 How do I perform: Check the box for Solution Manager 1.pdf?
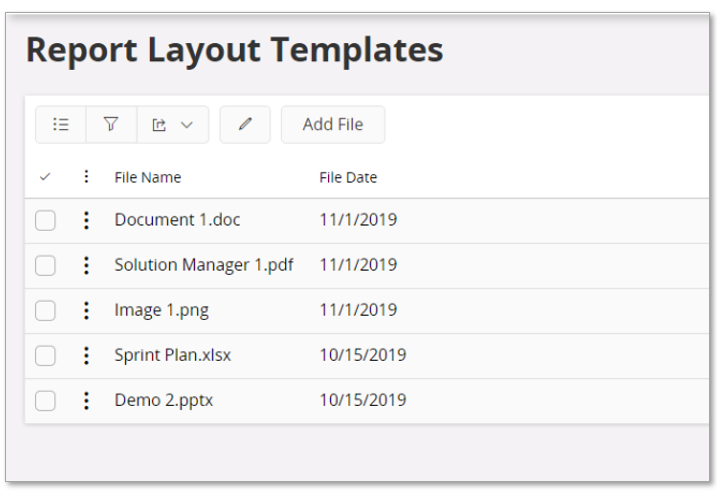pos(45,266)
